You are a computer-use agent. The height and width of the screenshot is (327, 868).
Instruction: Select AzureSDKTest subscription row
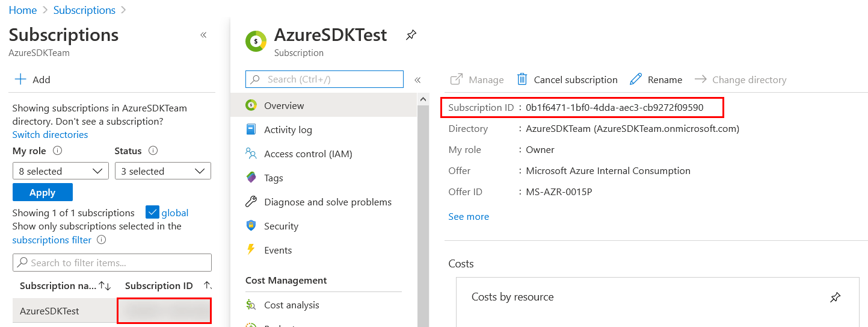click(x=112, y=311)
